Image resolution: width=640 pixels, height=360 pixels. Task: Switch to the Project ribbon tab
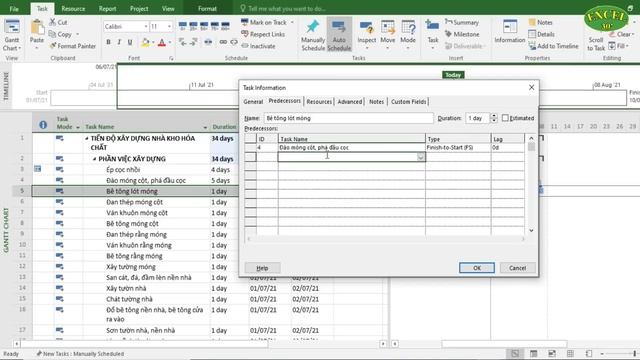(x=139, y=9)
